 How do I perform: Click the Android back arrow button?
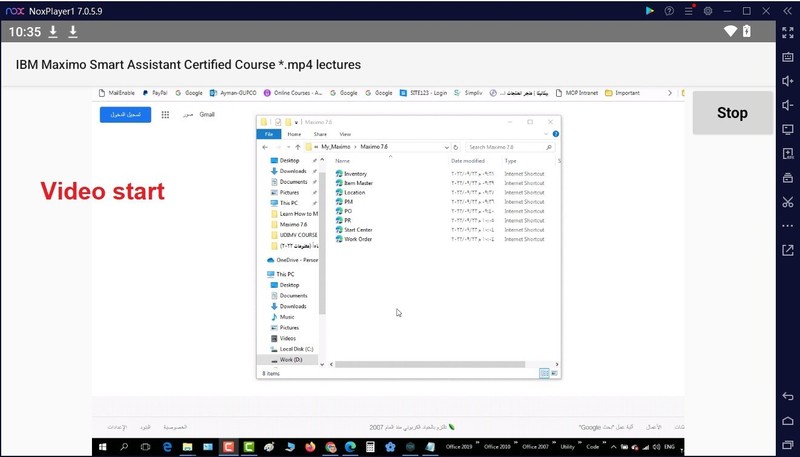tap(788, 396)
